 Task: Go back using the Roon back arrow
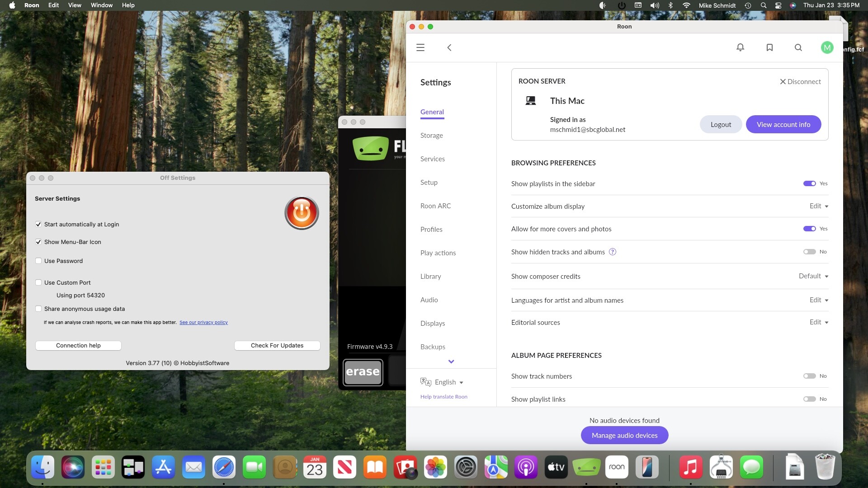pyautogui.click(x=449, y=47)
